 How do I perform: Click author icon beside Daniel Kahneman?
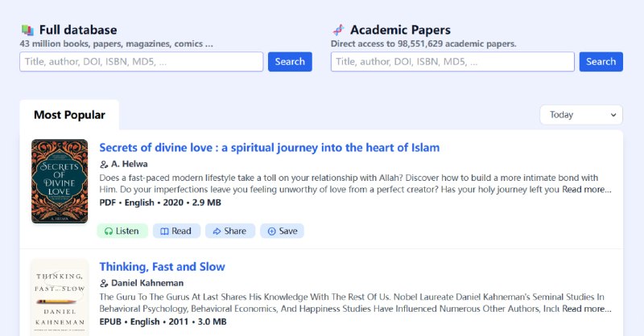(104, 284)
